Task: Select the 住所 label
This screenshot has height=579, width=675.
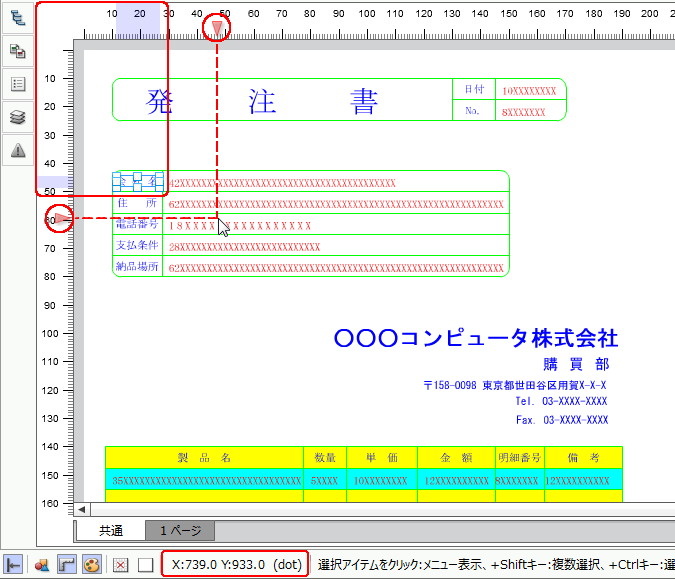Action: click(x=137, y=203)
